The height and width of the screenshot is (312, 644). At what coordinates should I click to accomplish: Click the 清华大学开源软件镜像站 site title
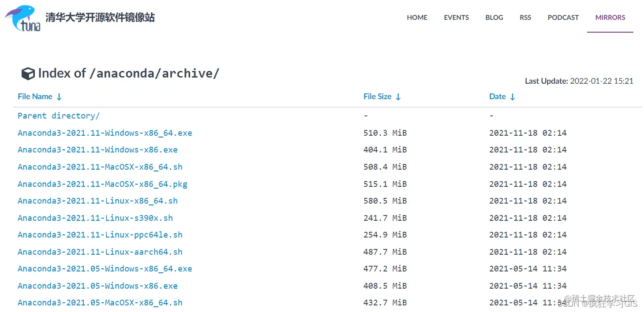(x=100, y=18)
